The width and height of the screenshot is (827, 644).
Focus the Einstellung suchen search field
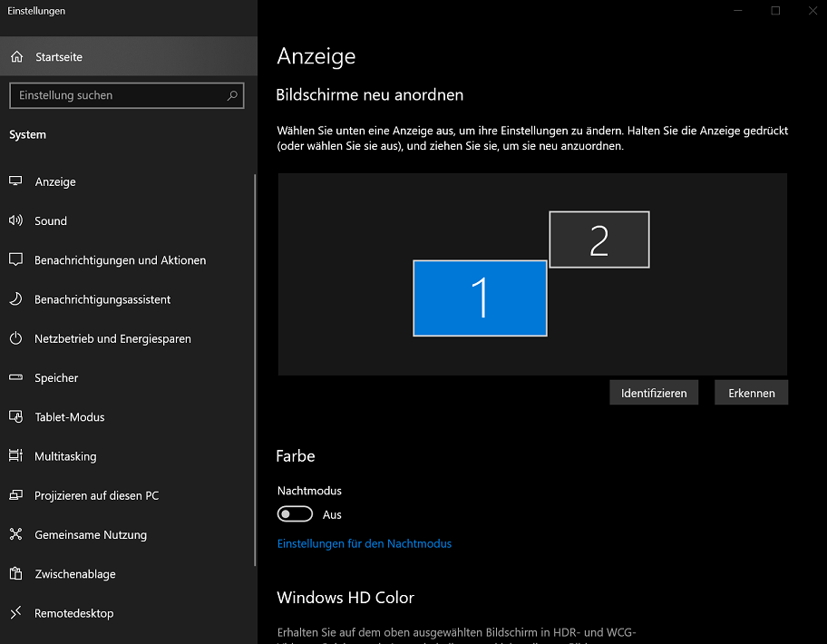127,95
